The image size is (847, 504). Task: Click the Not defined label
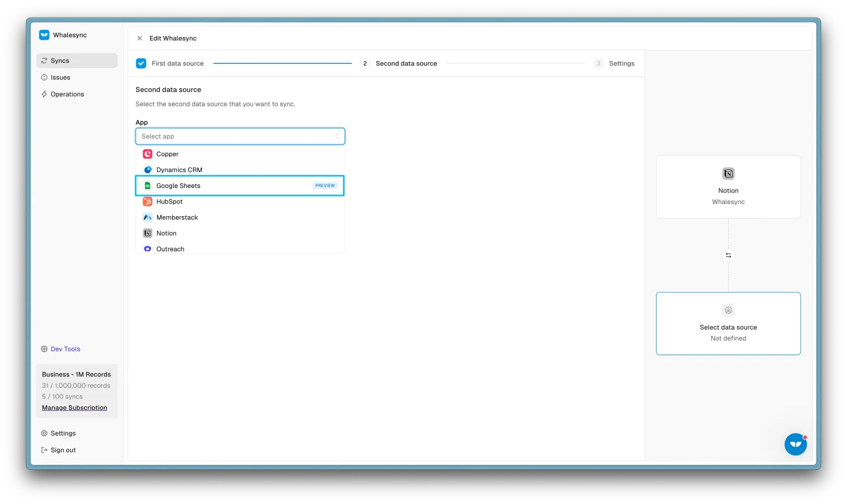pos(728,339)
